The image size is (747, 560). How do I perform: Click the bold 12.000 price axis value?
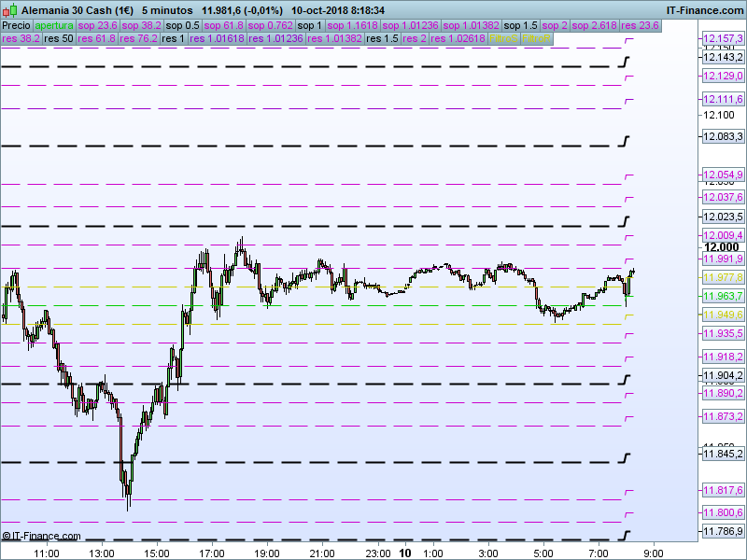[721, 247]
